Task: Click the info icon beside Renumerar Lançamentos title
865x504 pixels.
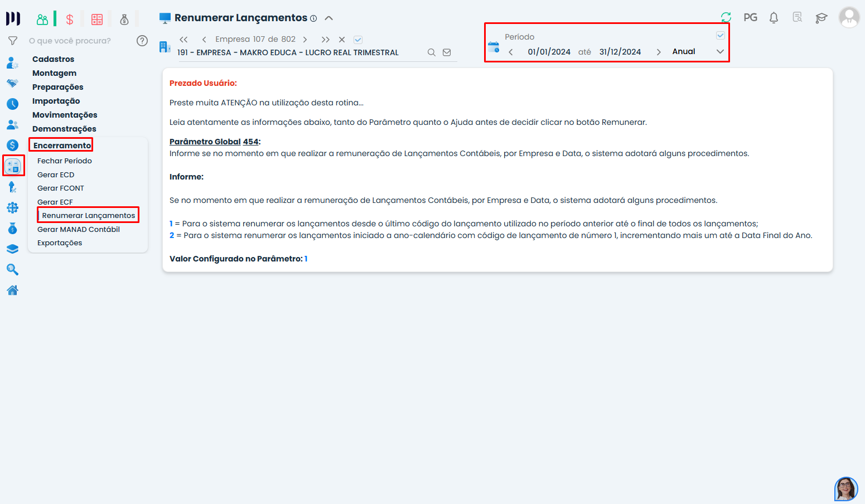Action: click(x=313, y=18)
